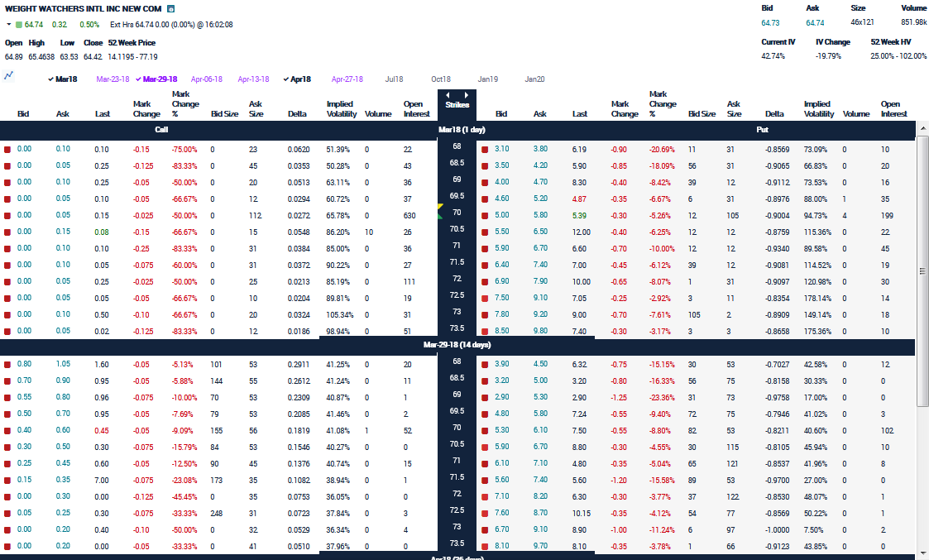The image size is (929, 560).
Task: Click Mar18 call open interest 630
Action: (x=409, y=216)
